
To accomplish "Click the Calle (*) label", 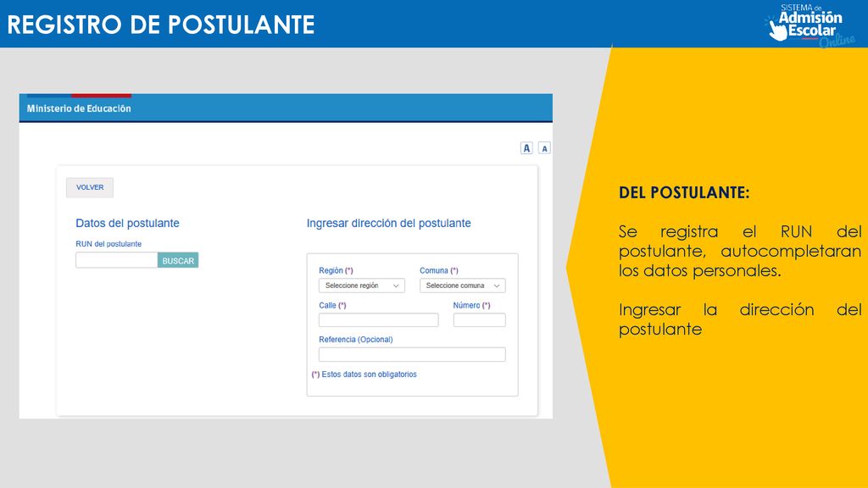I will pos(332,305).
